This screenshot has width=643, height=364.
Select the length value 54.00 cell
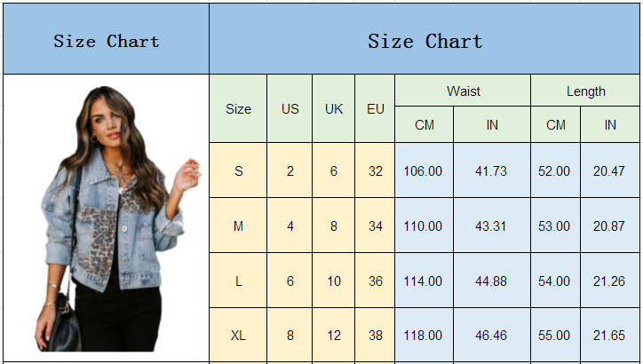tap(556, 281)
